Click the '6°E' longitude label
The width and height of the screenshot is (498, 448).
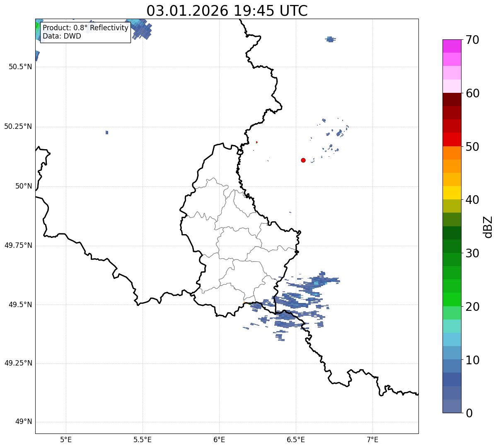[219, 440]
